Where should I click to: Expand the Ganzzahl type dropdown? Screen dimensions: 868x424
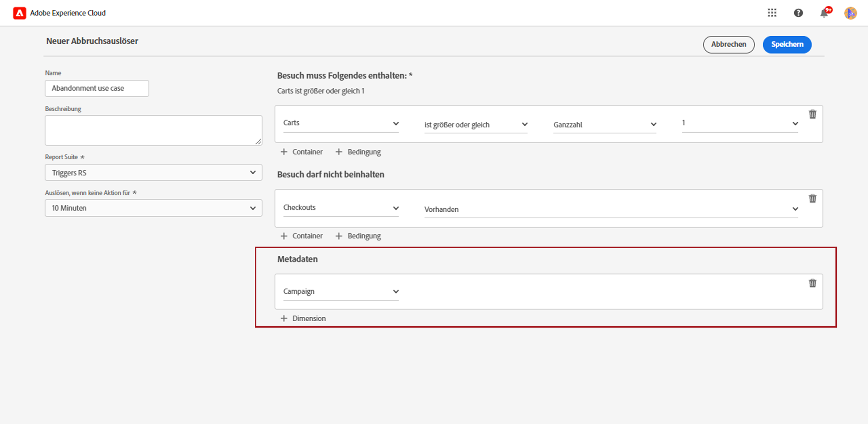[x=604, y=124]
